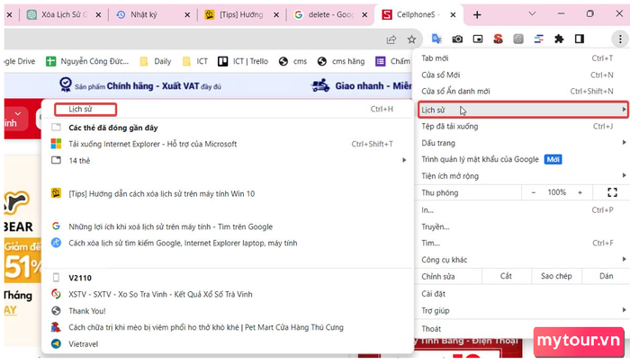
Task: Expand Tiện ích mở rộng submenu
Action: pos(521,176)
